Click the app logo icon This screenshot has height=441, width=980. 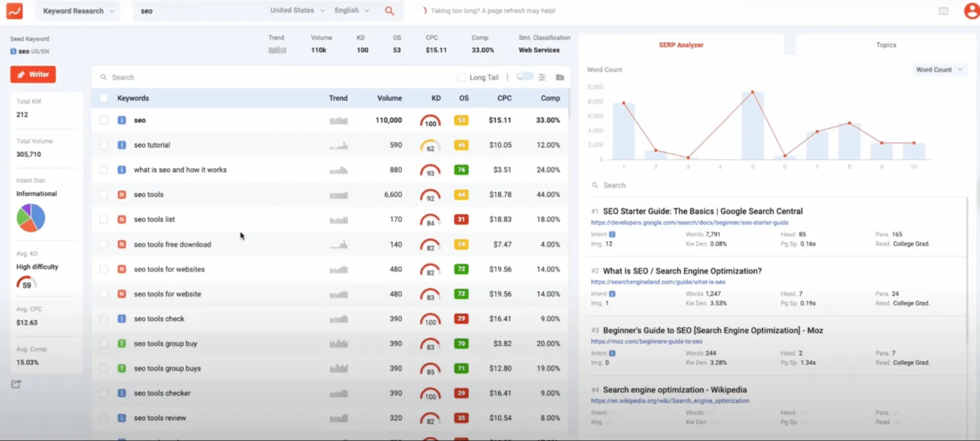tap(14, 11)
